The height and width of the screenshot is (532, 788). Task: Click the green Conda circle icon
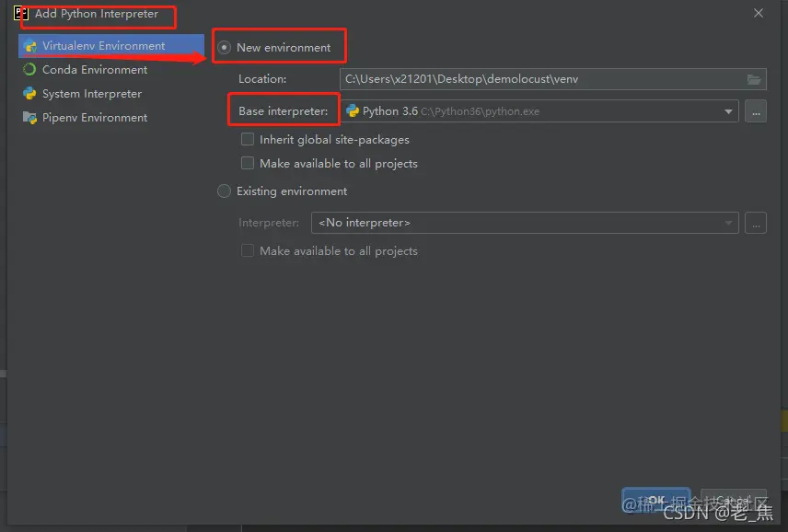pyautogui.click(x=29, y=69)
